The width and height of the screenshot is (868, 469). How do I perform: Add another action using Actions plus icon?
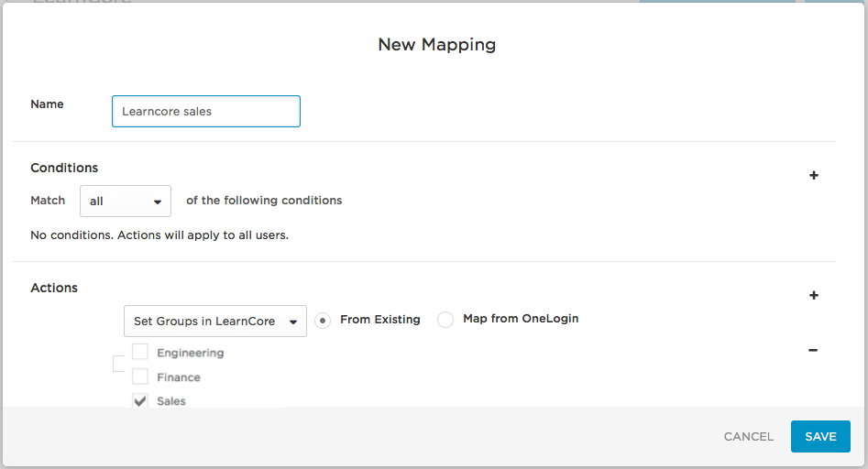(813, 296)
